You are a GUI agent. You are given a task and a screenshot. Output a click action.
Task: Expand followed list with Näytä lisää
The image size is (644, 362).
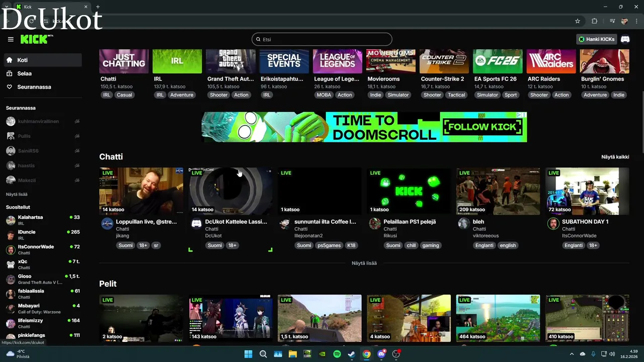point(17,194)
